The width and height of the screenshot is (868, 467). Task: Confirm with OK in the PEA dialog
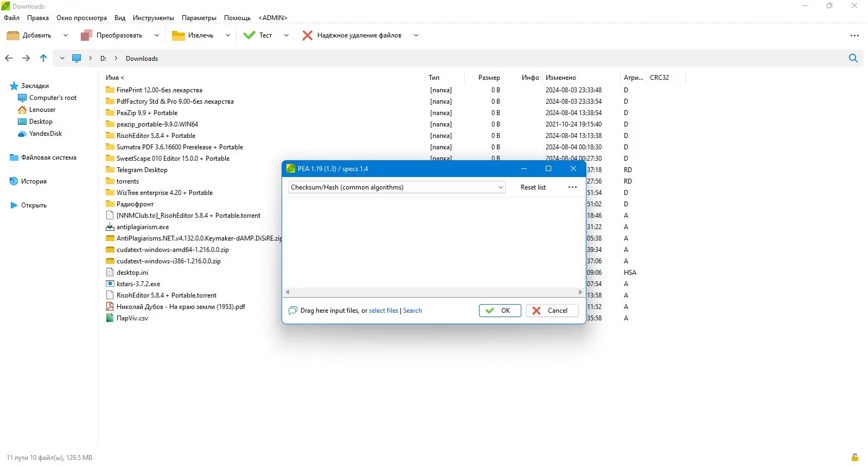pyautogui.click(x=500, y=311)
